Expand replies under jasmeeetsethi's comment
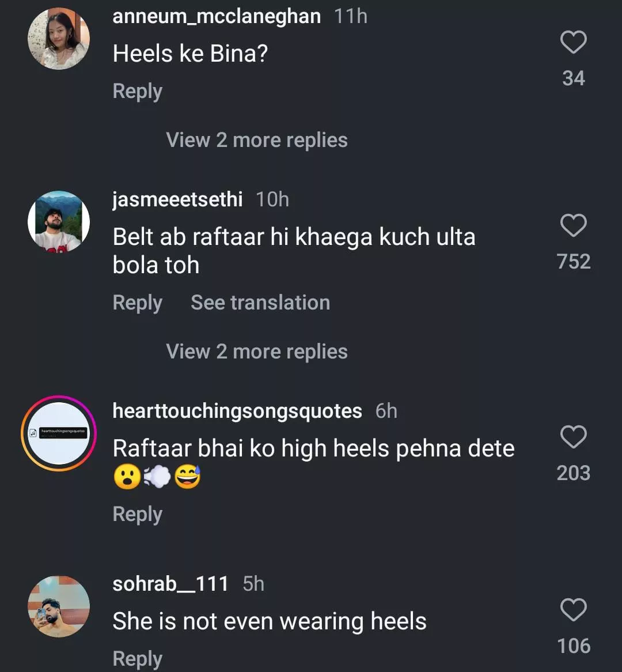622x672 pixels. coord(256,352)
